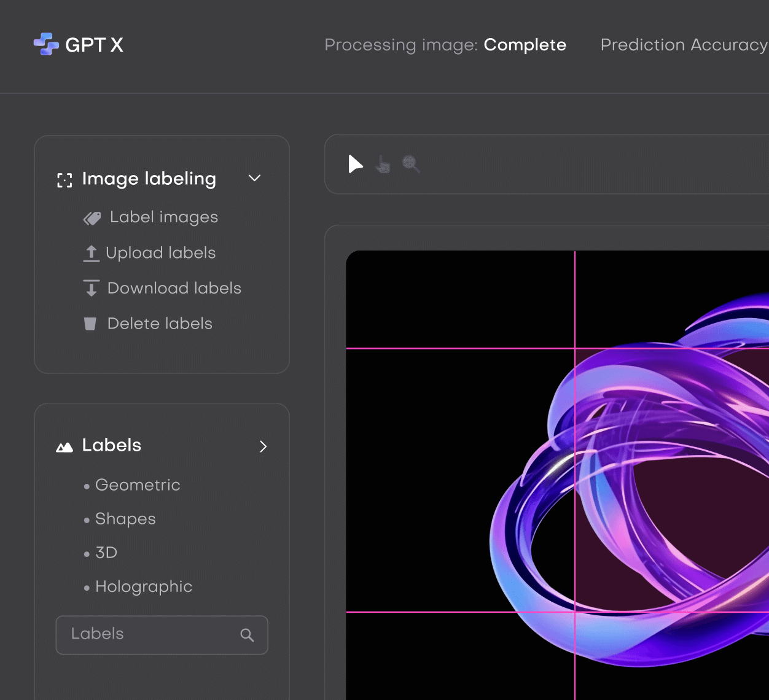Click the Prediction Accuracy header item

684,45
